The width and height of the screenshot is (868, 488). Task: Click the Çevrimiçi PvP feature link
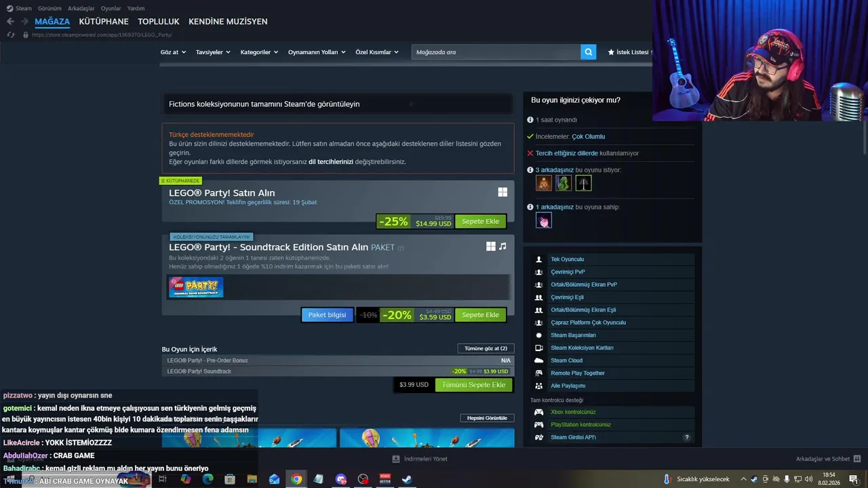coord(568,272)
